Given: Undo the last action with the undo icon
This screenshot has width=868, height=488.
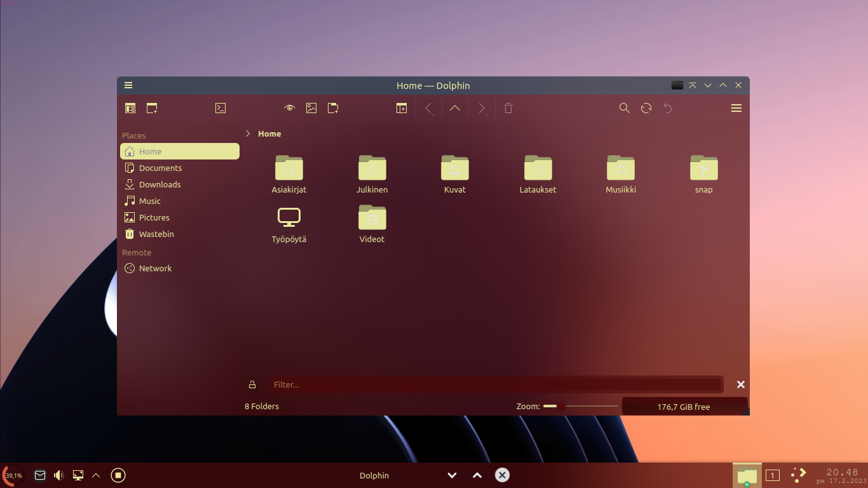Looking at the screenshot, I should [x=668, y=108].
